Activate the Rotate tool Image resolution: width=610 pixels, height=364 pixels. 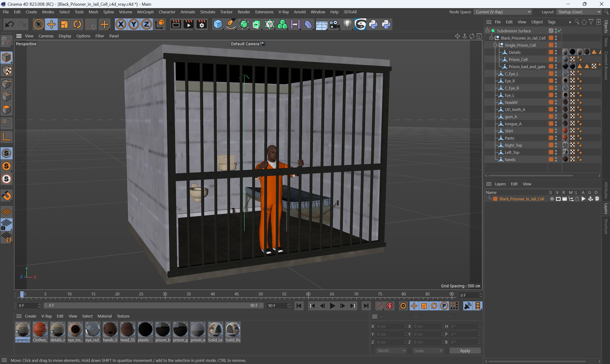click(x=77, y=24)
